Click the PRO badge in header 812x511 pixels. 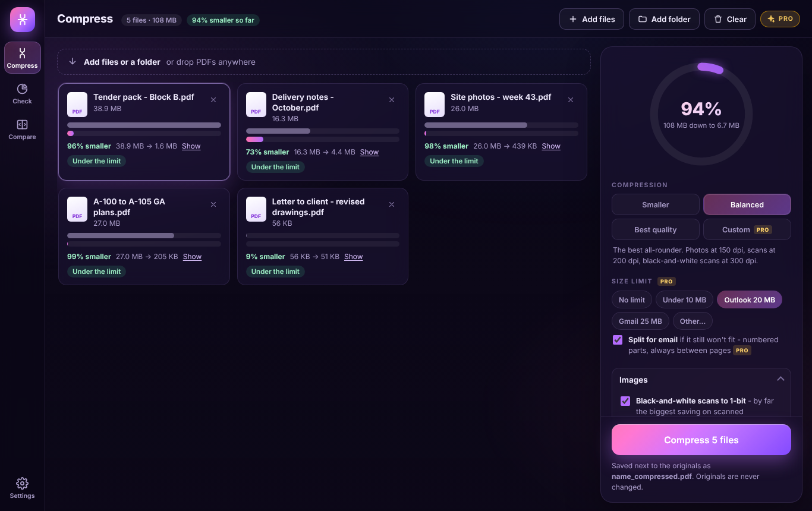pyautogui.click(x=780, y=19)
